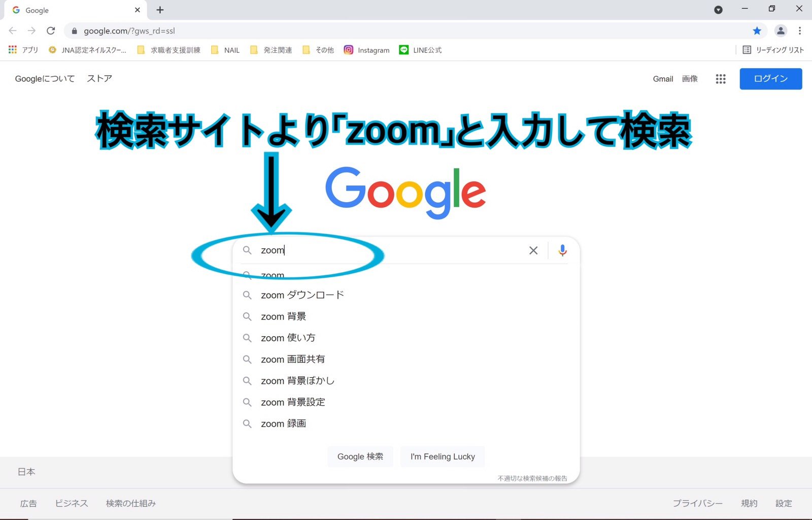Open the Chrome three-dot menu
The height and width of the screenshot is (520, 812).
click(800, 31)
